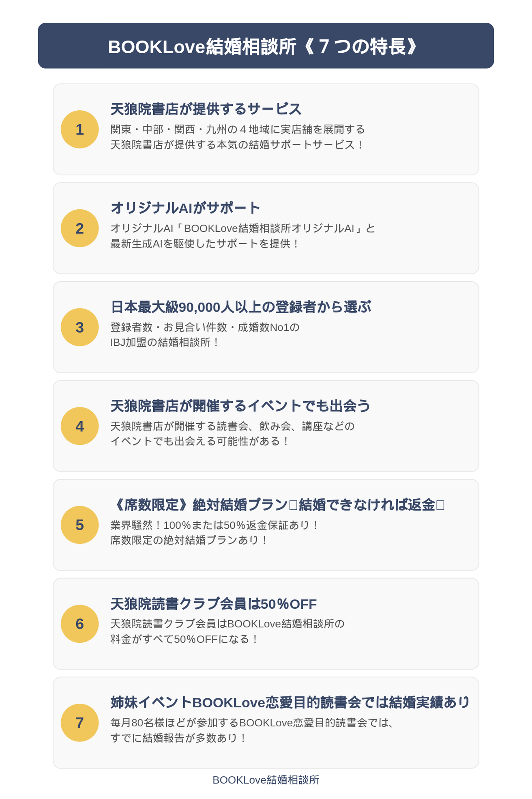The height and width of the screenshot is (799, 532).
Task: Open the 天狼院書店が開催するイベントでも出会う heading
Action: [240, 406]
